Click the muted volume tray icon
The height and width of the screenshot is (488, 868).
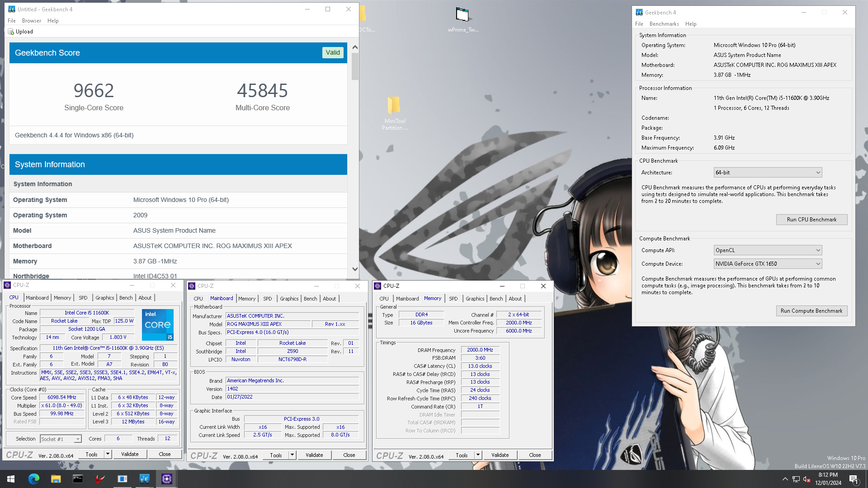(x=807, y=479)
